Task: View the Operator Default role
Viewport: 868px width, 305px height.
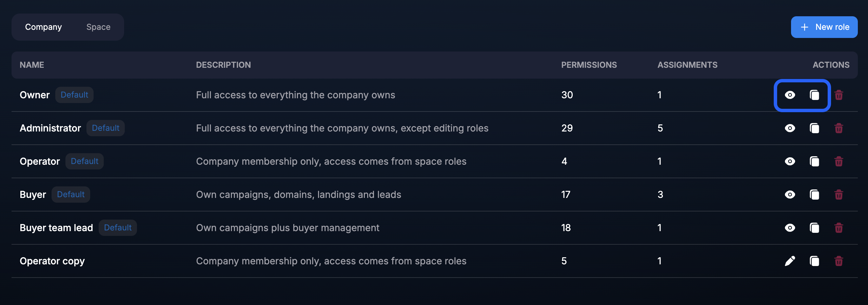Action: pyautogui.click(x=790, y=161)
